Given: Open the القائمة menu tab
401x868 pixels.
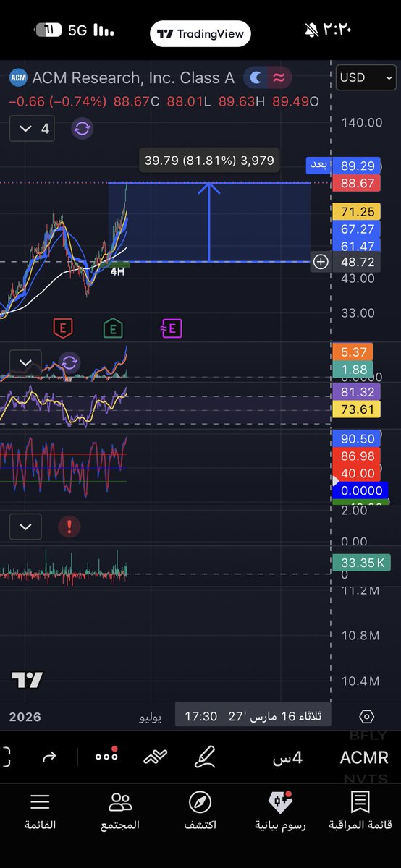Looking at the screenshot, I should [x=40, y=810].
